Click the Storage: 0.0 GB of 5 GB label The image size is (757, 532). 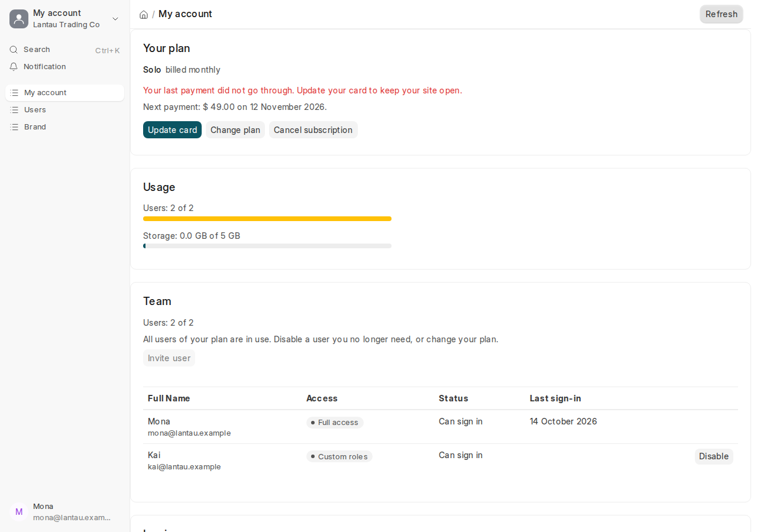[x=192, y=236]
